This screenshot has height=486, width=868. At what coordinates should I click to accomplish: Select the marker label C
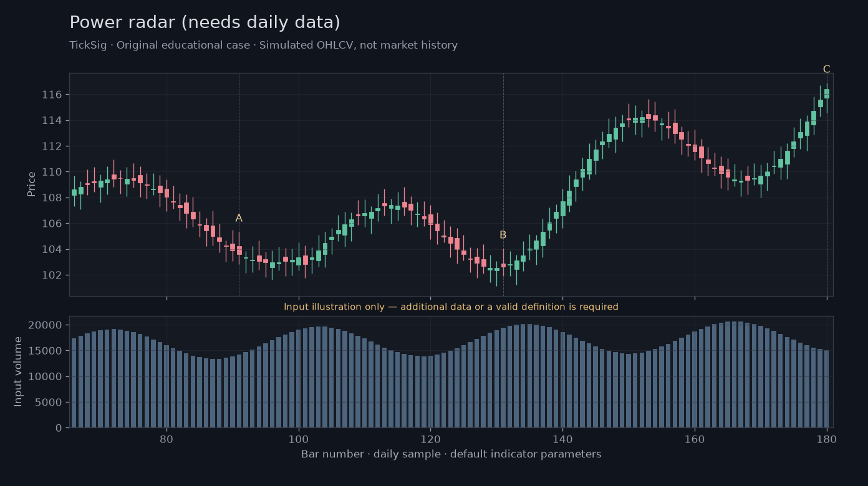click(x=826, y=69)
